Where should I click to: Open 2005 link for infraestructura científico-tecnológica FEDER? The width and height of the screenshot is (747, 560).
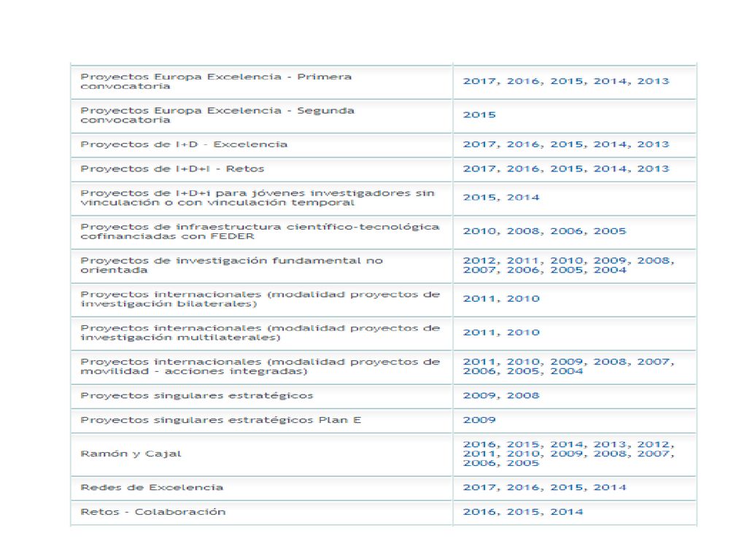coord(610,231)
